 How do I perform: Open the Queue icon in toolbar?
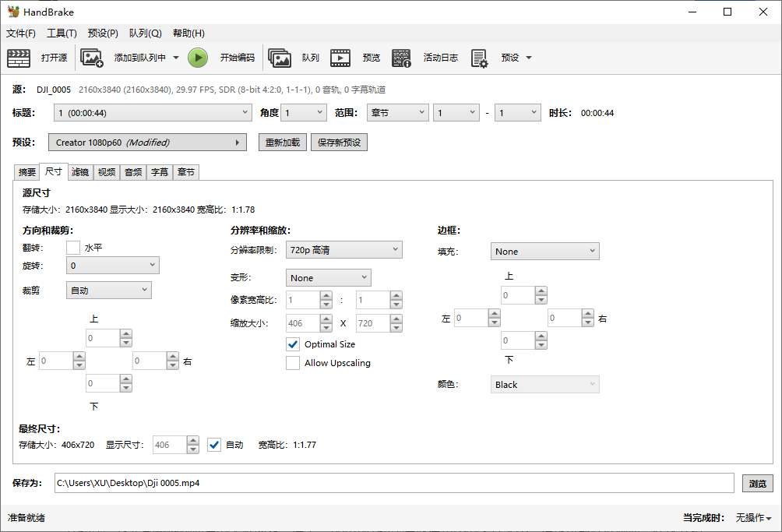click(280, 58)
